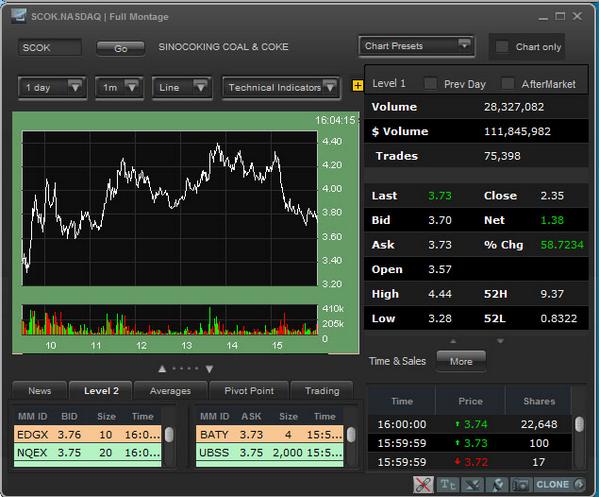Click the Time & Sales scrollbar handle
The height and width of the screenshot is (497, 599).
(x=579, y=424)
